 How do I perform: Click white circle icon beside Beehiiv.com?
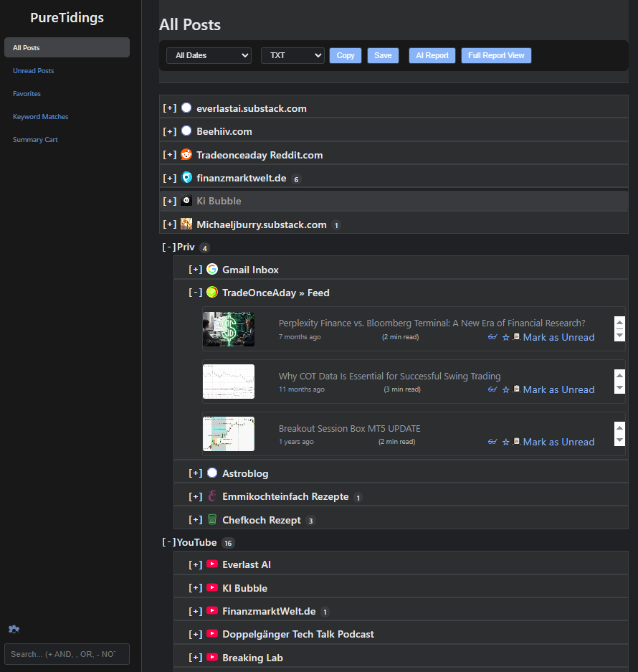[186, 131]
